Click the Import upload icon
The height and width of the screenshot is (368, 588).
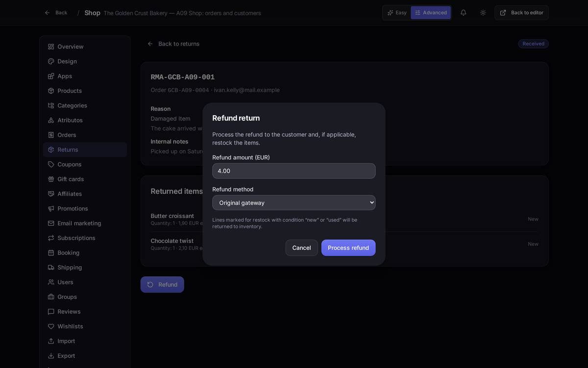pos(51,341)
